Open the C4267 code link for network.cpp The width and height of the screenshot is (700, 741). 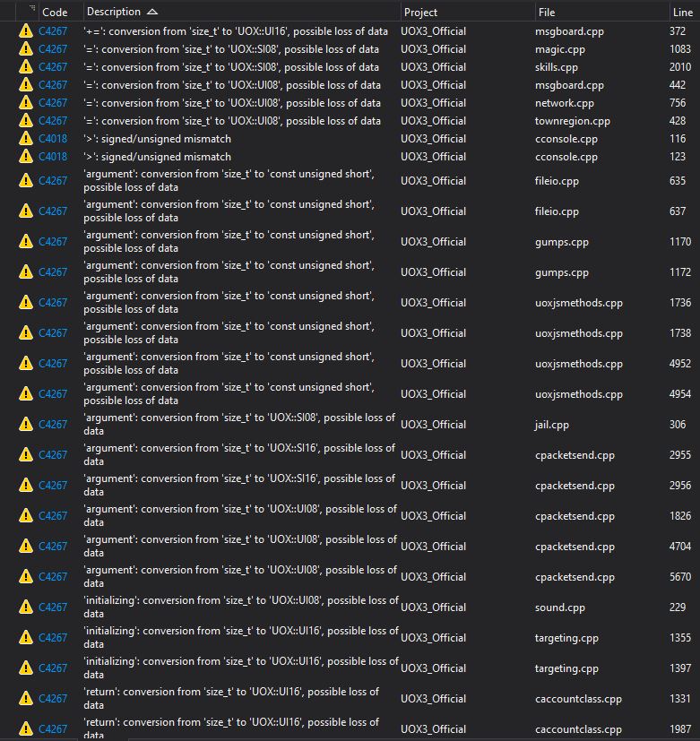(53, 103)
